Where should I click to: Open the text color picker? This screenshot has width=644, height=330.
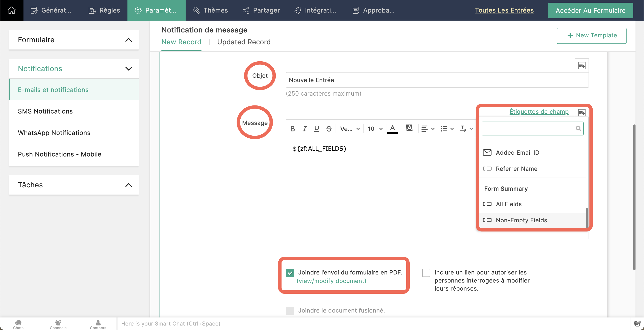click(x=392, y=129)
